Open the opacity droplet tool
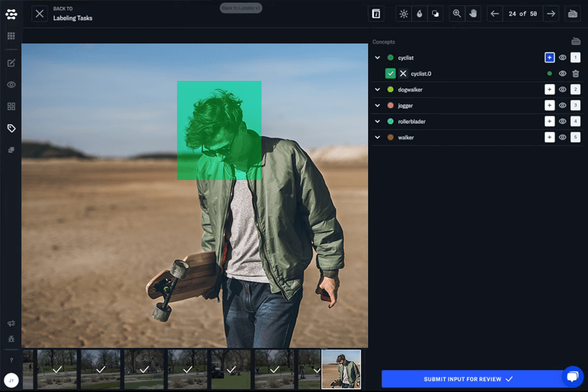The height and width of the screenshot is (392, 588). click(419, 14)
